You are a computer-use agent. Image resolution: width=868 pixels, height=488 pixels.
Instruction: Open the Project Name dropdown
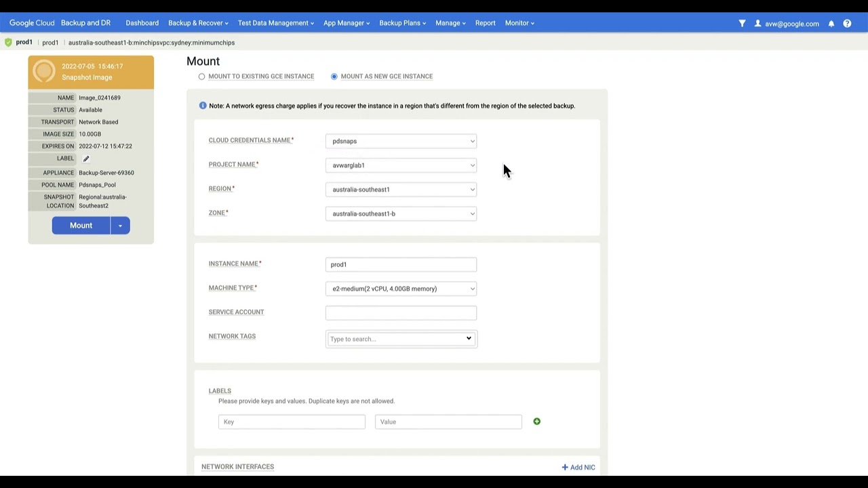coord(401,165)
